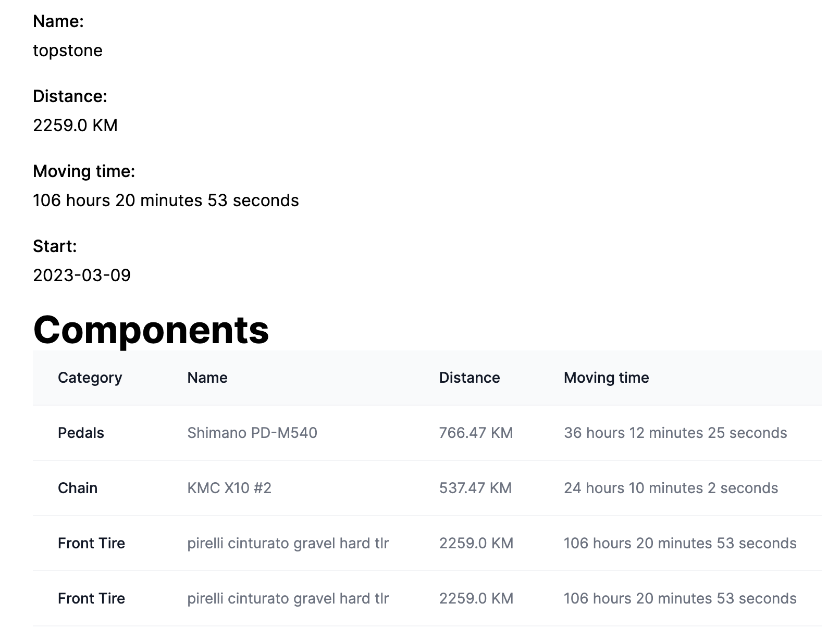The width and height of the screenshot is (840, 628).
Task: Click the total distance '2259.0 KM' value
Action: tap(75, 125)
